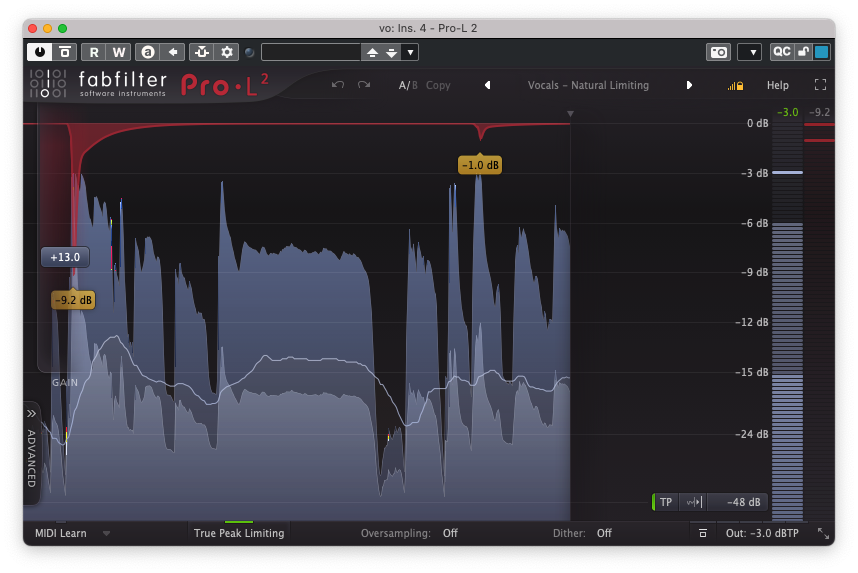Click the global bypass icon in the bottom bar
This screenshot has width=858, height=573.
(x=703, y=534)
